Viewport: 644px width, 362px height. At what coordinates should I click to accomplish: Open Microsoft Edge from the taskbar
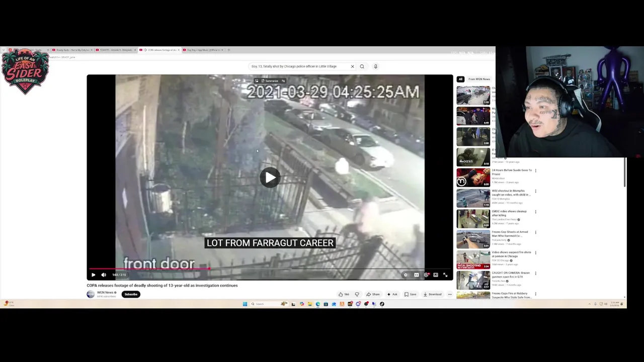point(317,304)
